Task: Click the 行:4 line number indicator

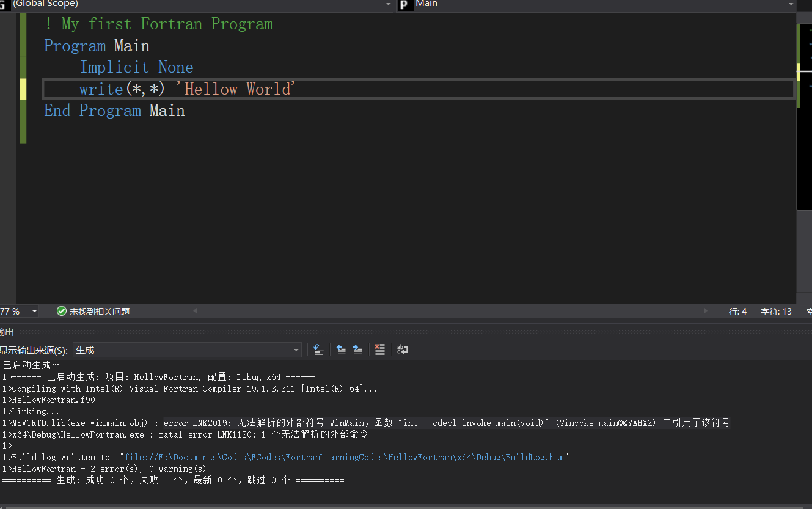Action: [x=737, y=311]
